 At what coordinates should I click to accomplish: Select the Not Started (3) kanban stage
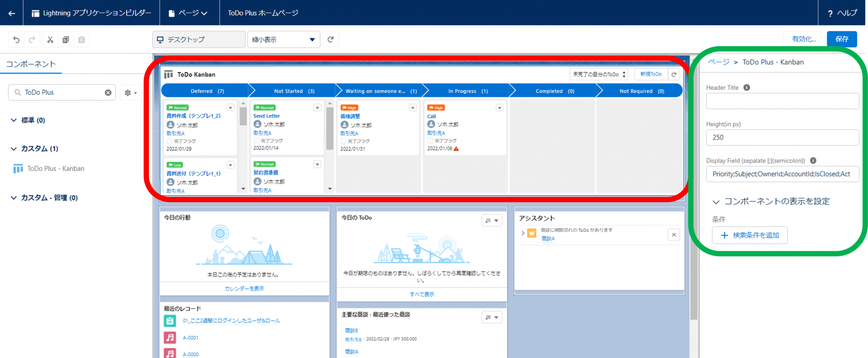click(x=294, y=91)
